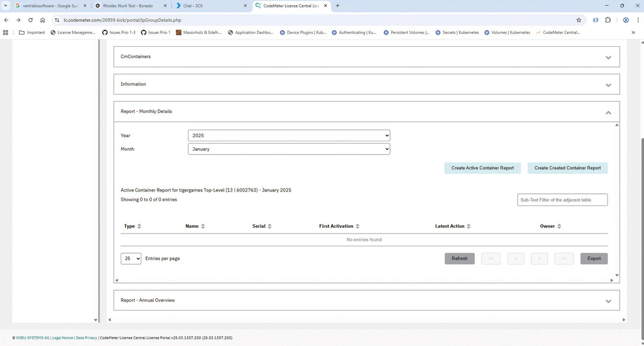
Task: Open the Year dropdown showing 2025
Action: pos(289,136)
